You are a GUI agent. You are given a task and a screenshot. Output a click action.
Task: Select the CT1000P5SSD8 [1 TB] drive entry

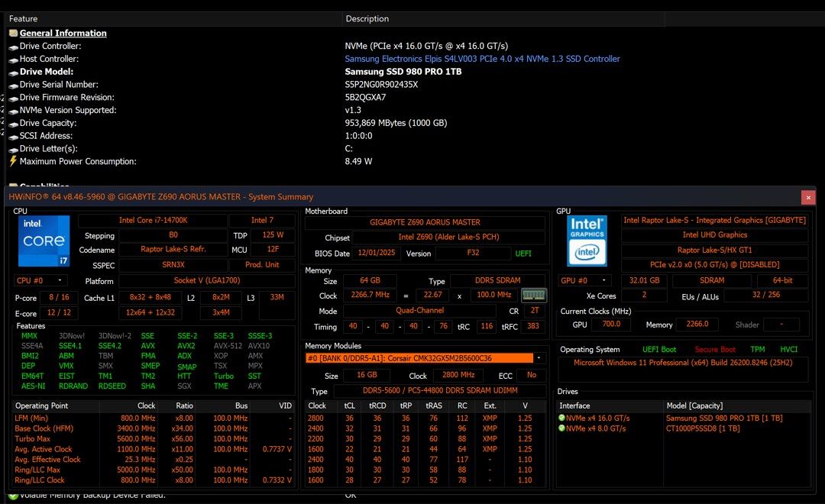703,428
